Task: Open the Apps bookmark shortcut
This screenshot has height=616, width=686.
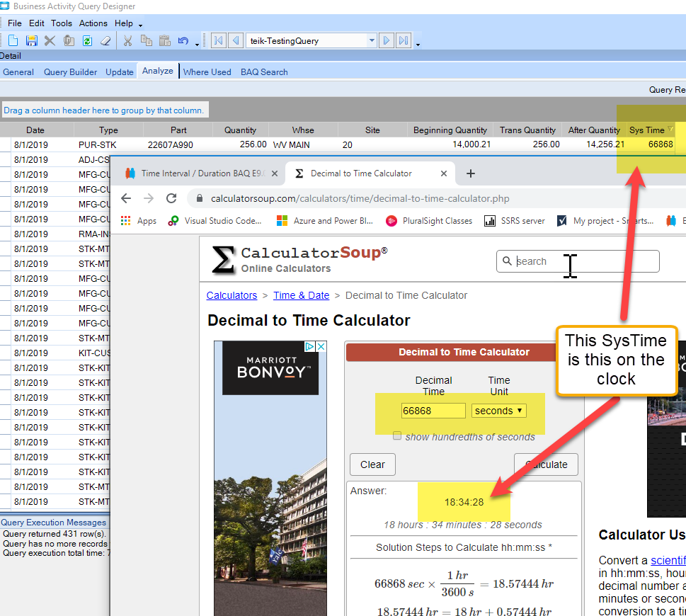Action: pyautogui.click(x=139, y=221)
